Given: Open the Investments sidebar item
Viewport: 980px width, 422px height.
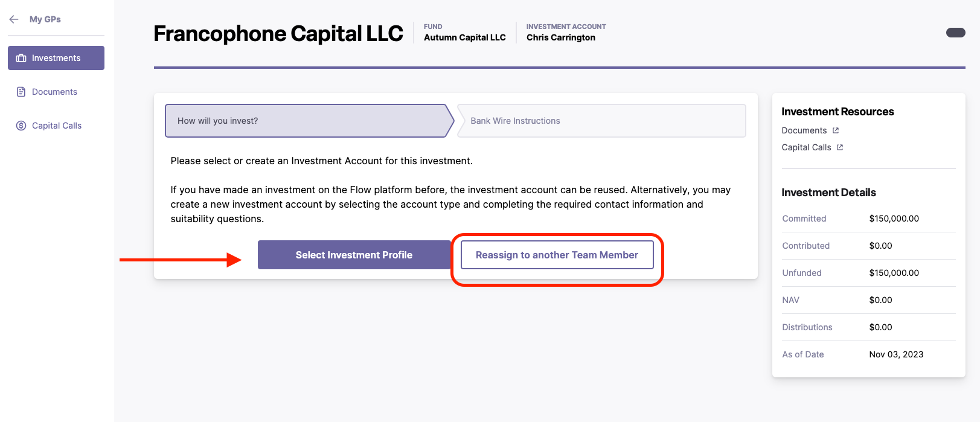Looking at the screenshot, I should [x=56, y=58].
